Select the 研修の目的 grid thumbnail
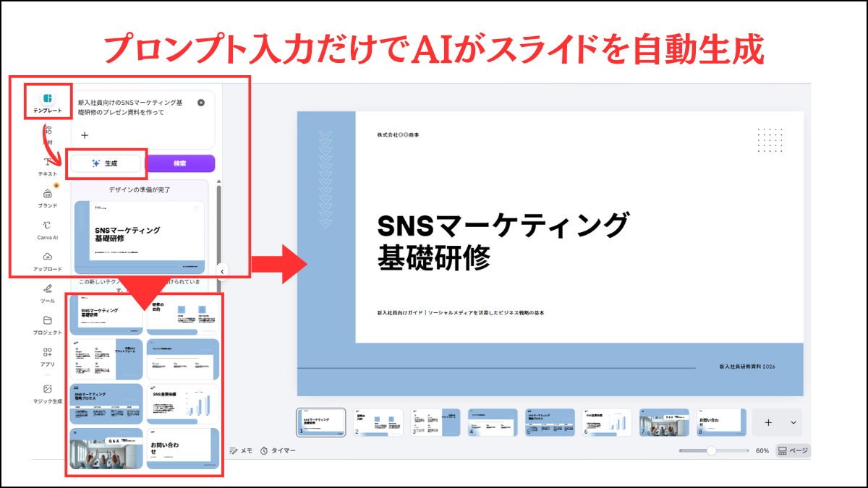This screenshot has width=868, height=488. point(182,314)
